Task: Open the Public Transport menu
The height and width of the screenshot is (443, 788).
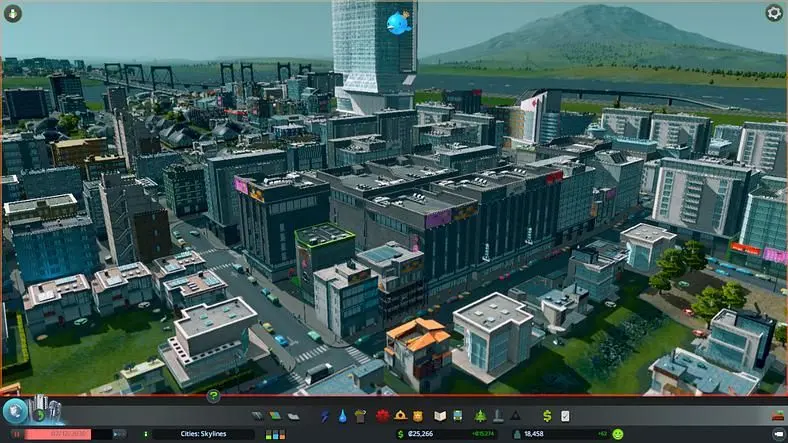Action: (457, 416)
